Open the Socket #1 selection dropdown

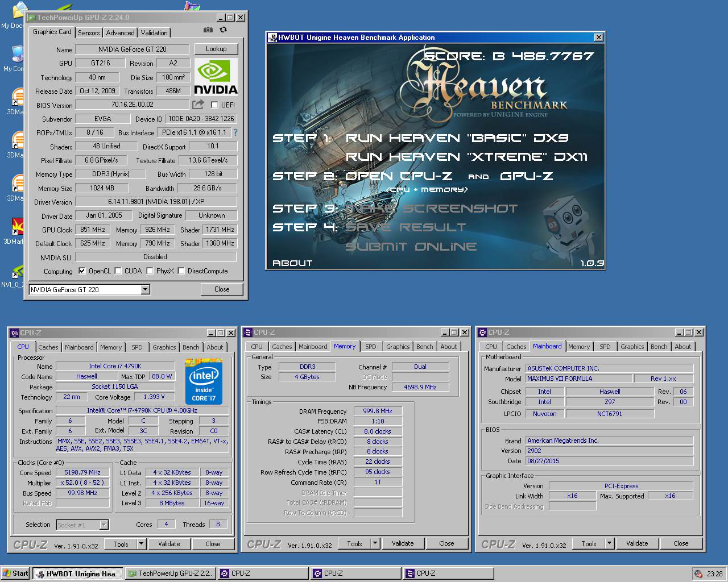(x=104, y=525)
